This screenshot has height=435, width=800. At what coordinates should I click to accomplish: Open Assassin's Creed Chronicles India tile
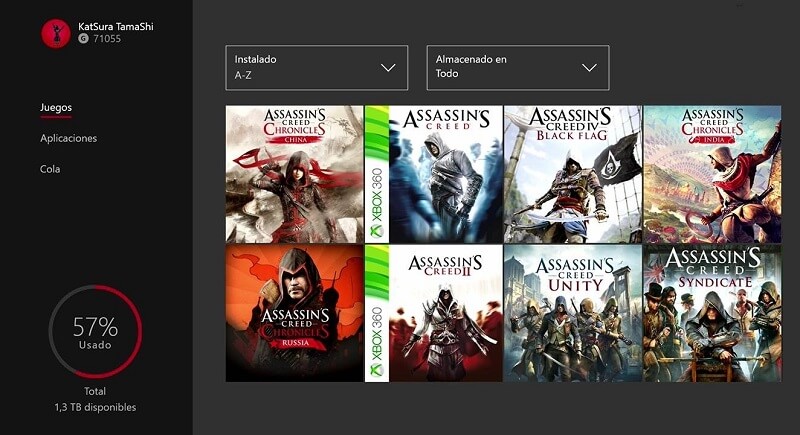point(711,174)
